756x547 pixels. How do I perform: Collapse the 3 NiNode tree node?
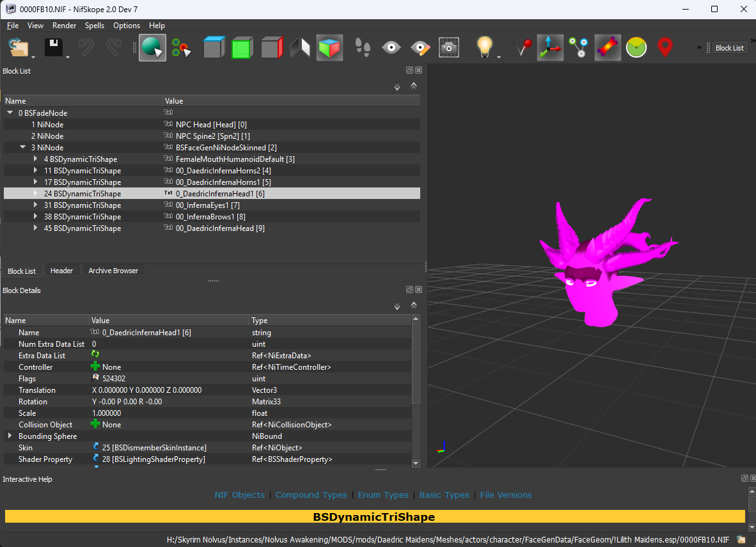point(22,147)
